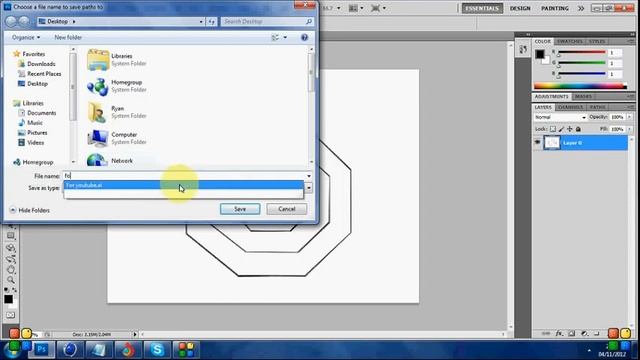Select Recent Places under Favorites

coord(40,73)
